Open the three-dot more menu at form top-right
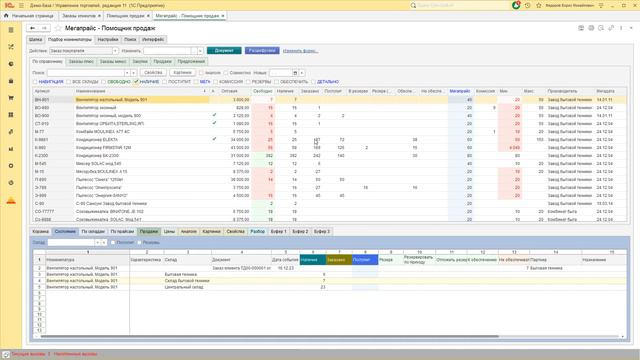 coord(621,28)
